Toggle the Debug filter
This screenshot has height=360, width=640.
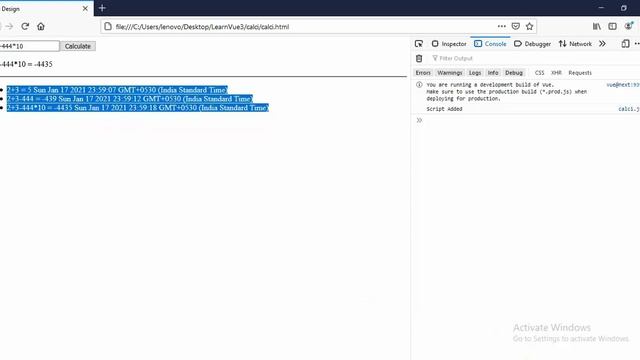coord(513,73)
